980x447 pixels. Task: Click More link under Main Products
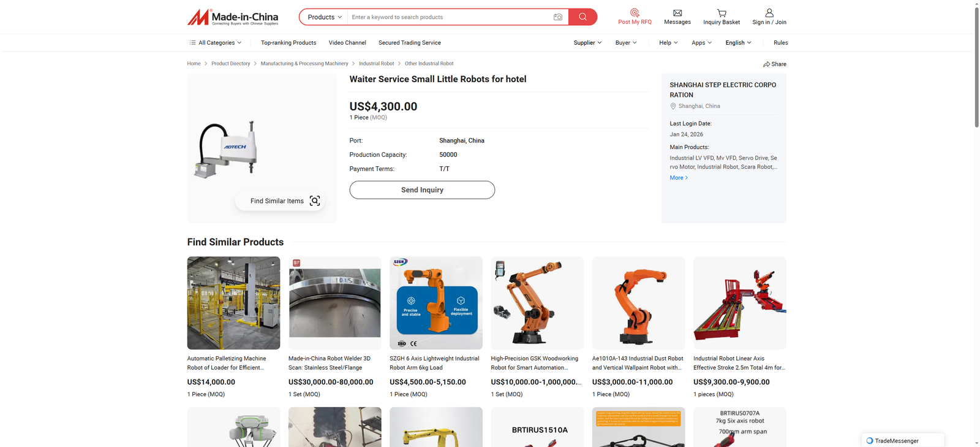679,178
